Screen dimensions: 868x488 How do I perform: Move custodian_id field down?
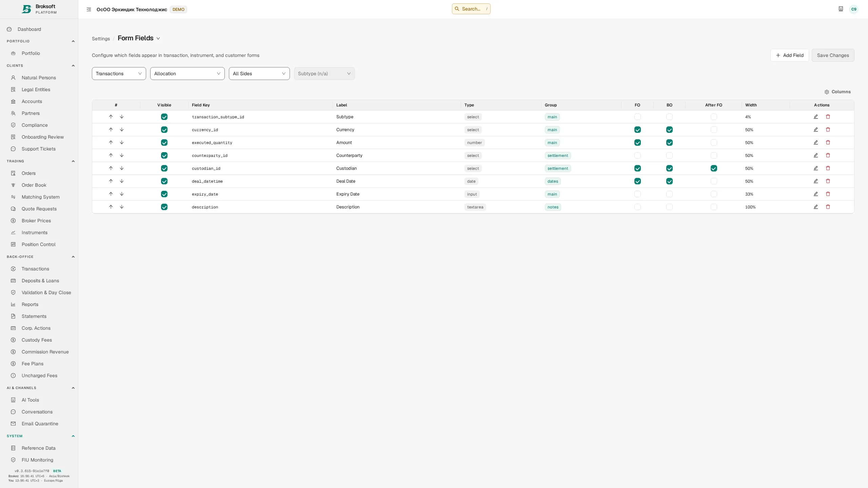(x=122, y=168)
